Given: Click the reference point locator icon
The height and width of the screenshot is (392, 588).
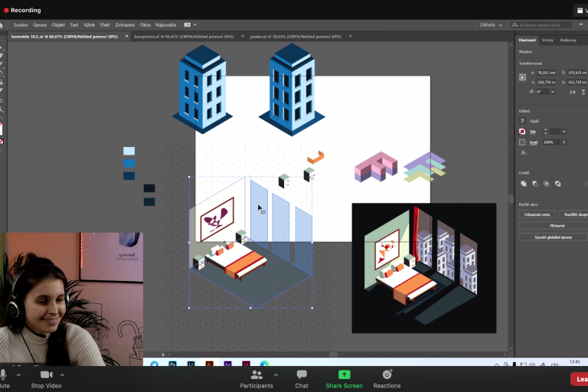Looking at the screenshot, I should [x=523, y=77].
